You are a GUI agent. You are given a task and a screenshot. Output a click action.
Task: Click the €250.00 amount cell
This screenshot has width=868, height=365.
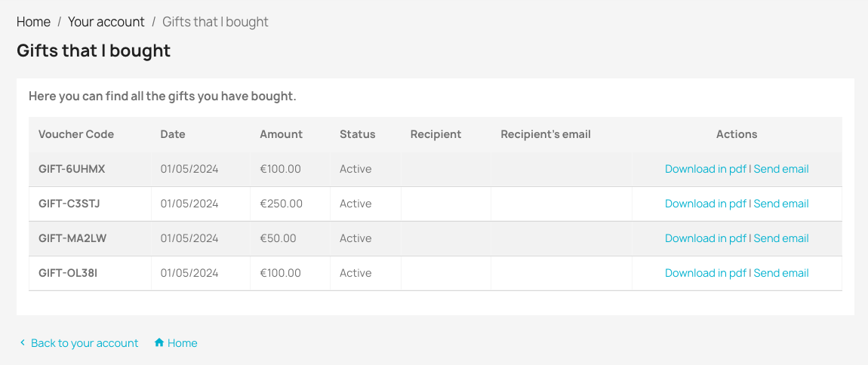tap(281, 204)
